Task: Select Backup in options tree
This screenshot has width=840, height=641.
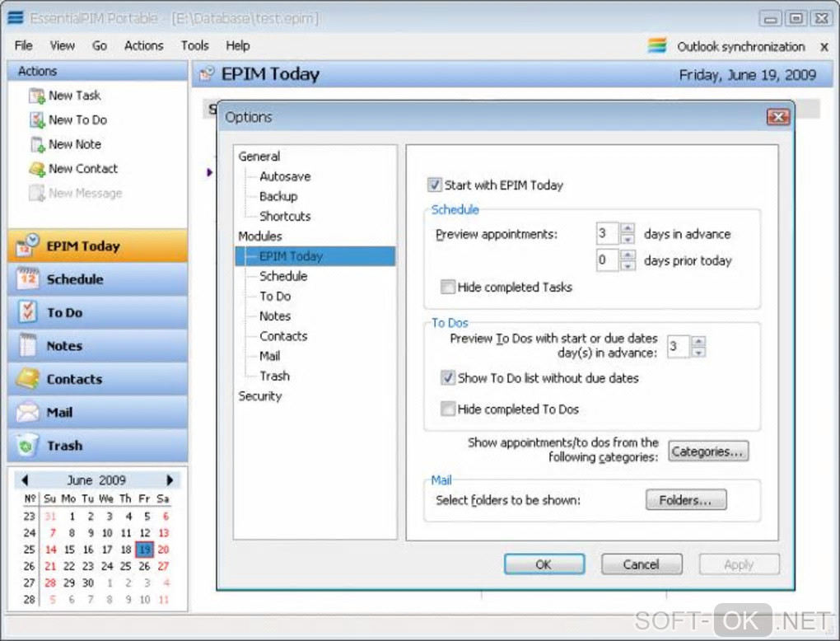Action: (278, 196)
